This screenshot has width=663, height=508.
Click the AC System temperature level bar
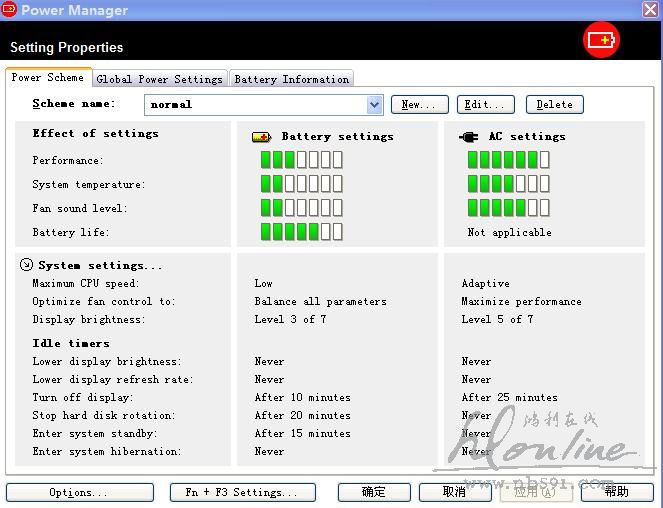pos(508,184)
